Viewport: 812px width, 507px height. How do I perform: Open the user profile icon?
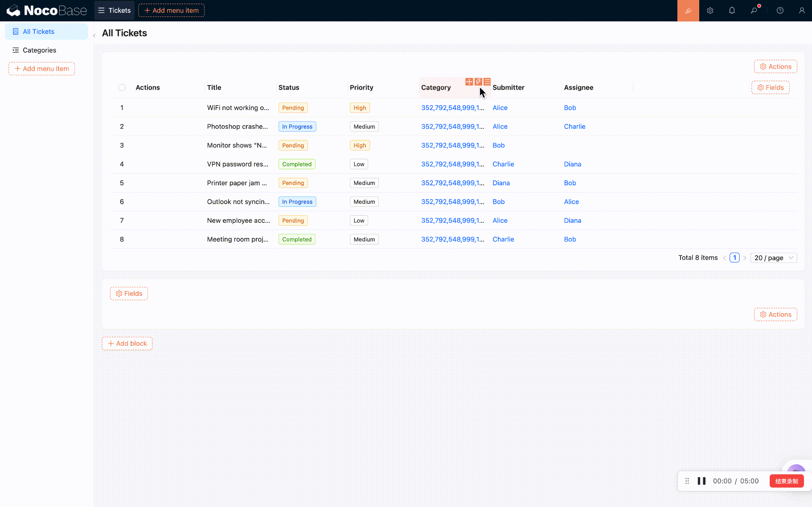802,11
